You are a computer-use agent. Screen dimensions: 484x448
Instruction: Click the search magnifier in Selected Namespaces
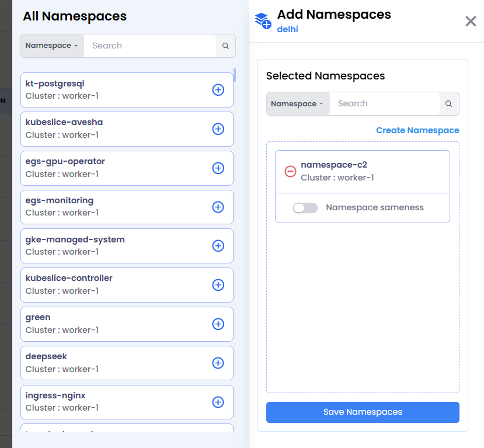click(449, 104)
